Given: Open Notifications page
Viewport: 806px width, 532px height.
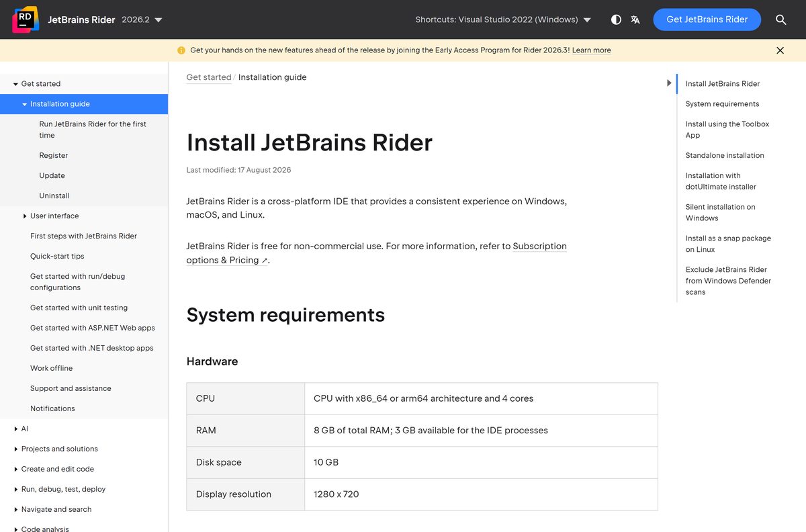Looking at the screenshot, I should coord(52,408).
